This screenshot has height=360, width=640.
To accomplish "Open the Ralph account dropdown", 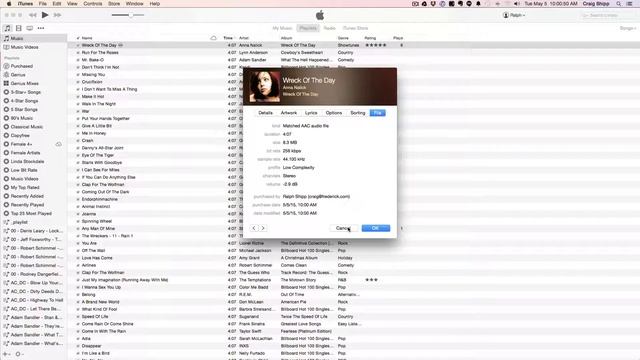I will click(514, 15).
